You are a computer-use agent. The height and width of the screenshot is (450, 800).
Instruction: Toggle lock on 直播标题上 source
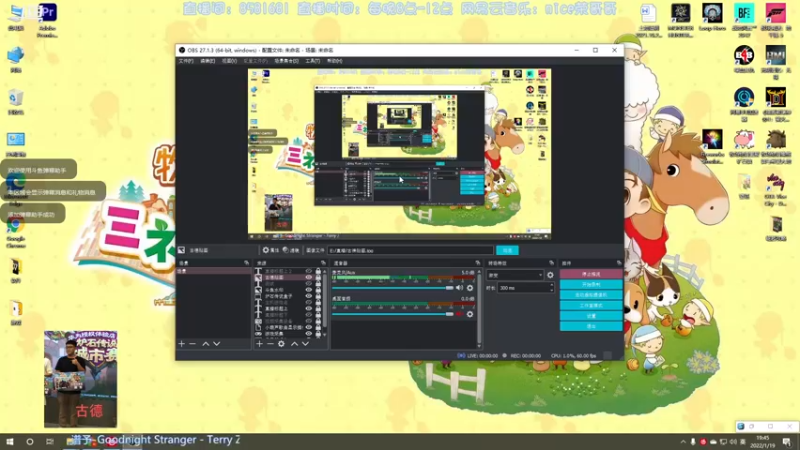318,309
